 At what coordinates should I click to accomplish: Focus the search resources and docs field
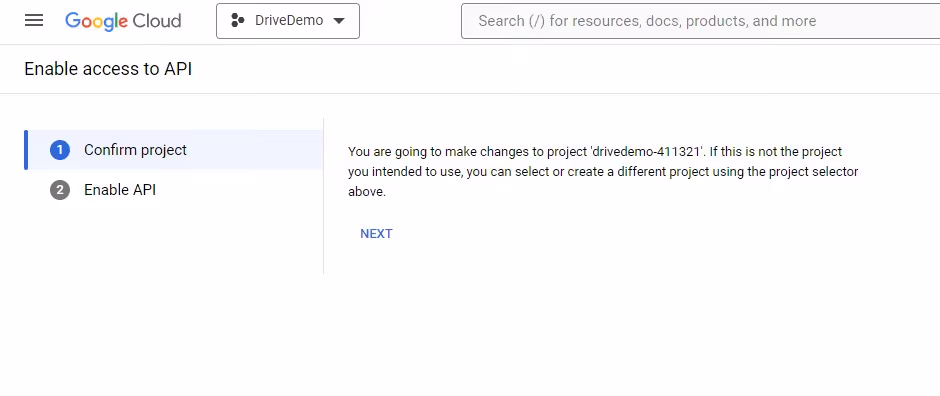(700, 21)
